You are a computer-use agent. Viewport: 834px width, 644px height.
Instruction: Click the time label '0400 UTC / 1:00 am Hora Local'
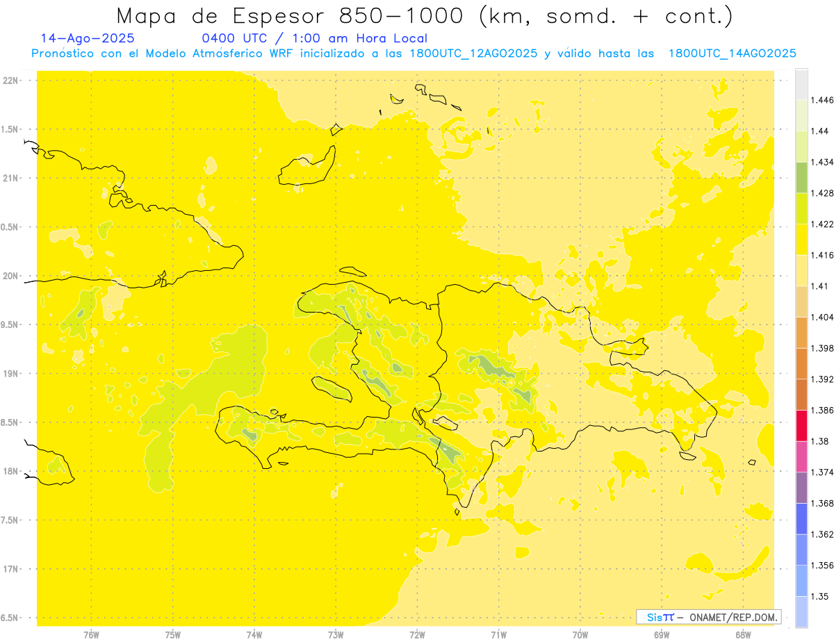pyautogui.click(x=314, y=39)
